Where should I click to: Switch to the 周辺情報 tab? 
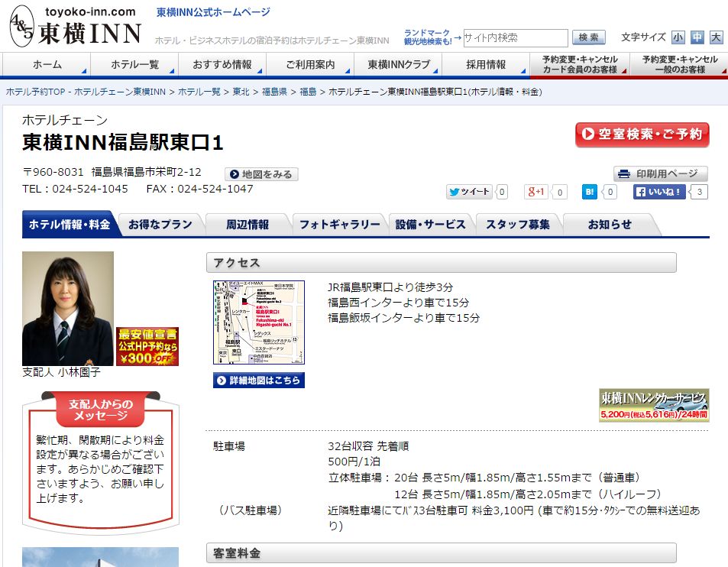(x=248, y=225)
